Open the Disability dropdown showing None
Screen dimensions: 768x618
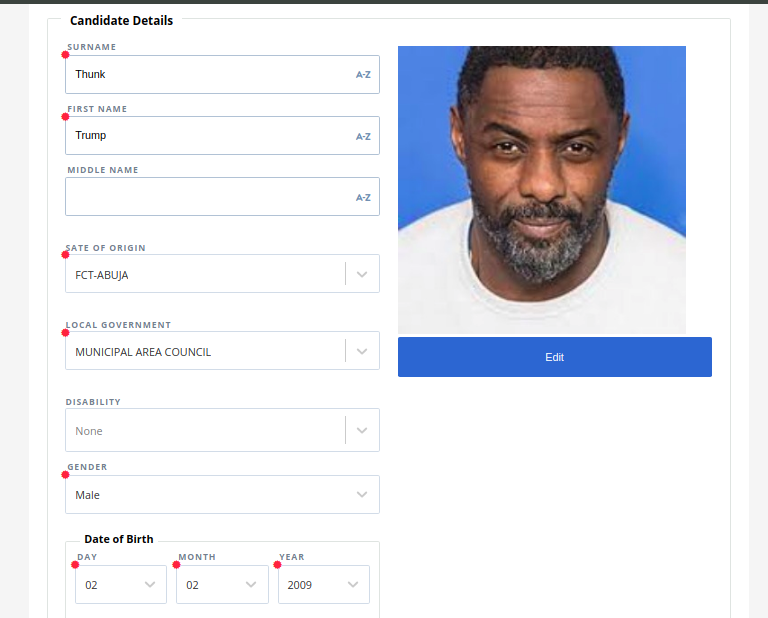pos(205,430)
